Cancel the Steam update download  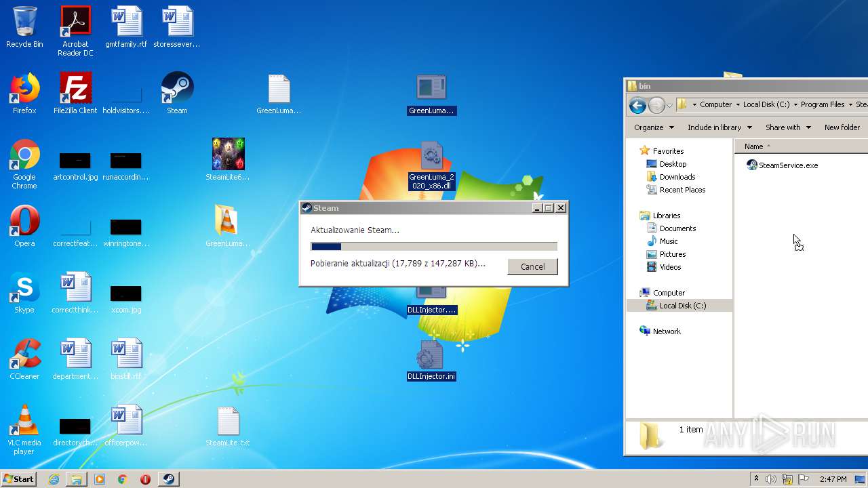tap(532, 267)
